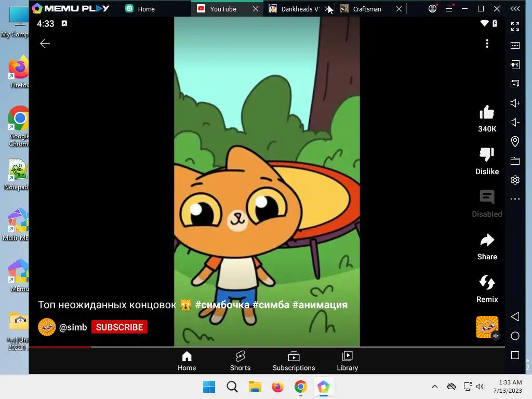Screen dimensions: 532x399
Task: Tap the Android home circle button
Action: coord(515,336)
